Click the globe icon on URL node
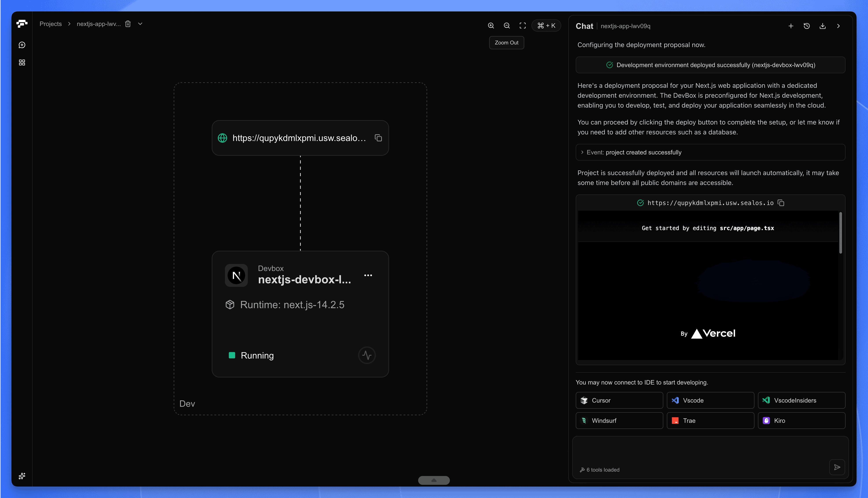 [x=222, y=138]
